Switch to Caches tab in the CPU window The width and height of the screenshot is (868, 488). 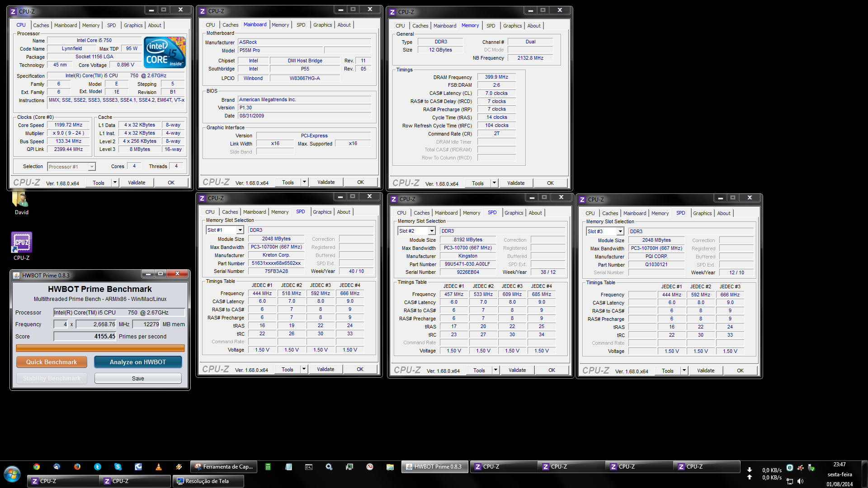tap(41, 25)
